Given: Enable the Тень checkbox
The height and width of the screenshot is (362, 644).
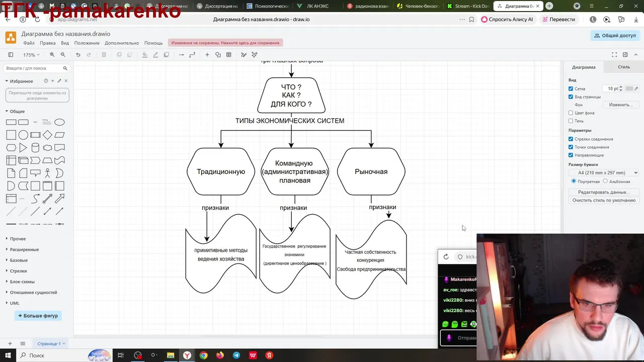Looking at the screenshot, I should pyautogui.click(x=571, y=121).
